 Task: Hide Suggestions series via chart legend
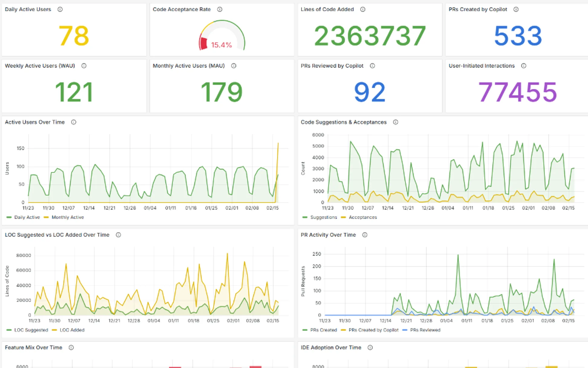(x=323, y=217)
